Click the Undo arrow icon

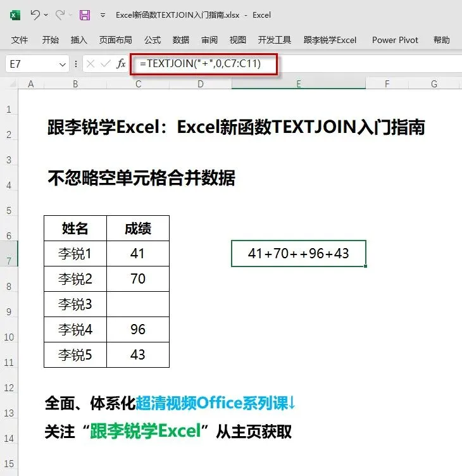tap(35, 15)
